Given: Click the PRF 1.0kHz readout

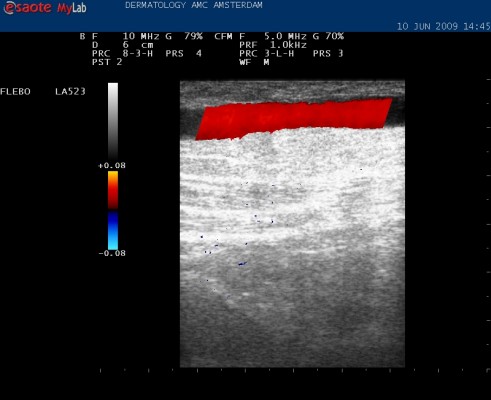Looking at the screenshot, I should pyautogui.click(x=273, y=45).
